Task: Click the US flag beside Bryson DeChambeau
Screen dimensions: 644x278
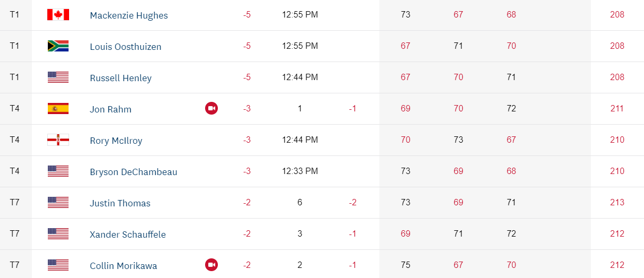Action: pyautogui.click(x=58, y=171)
